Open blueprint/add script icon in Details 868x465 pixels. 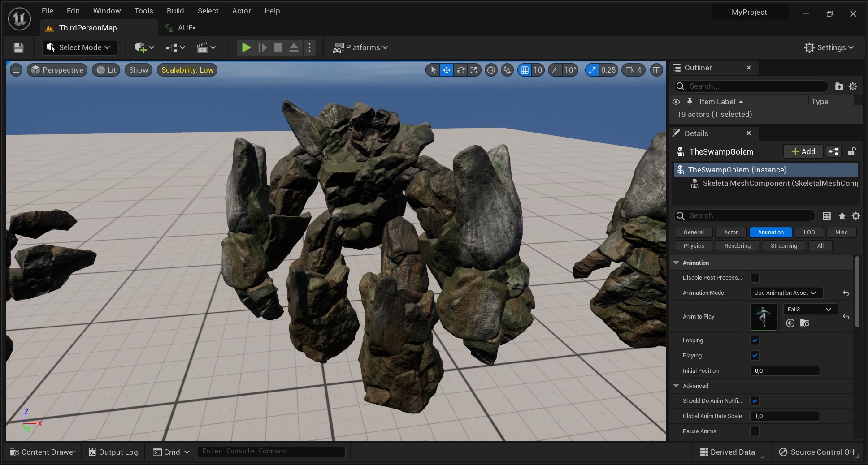833,151
